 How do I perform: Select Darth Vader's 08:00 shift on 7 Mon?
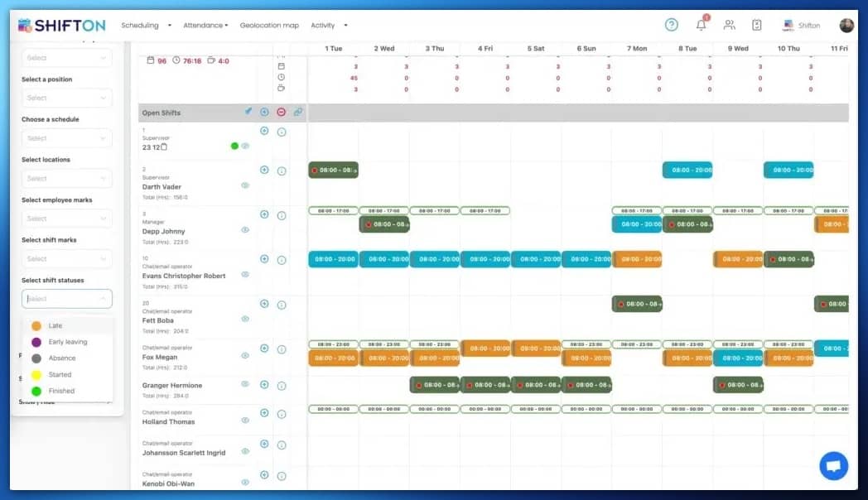tap(687, 170)
